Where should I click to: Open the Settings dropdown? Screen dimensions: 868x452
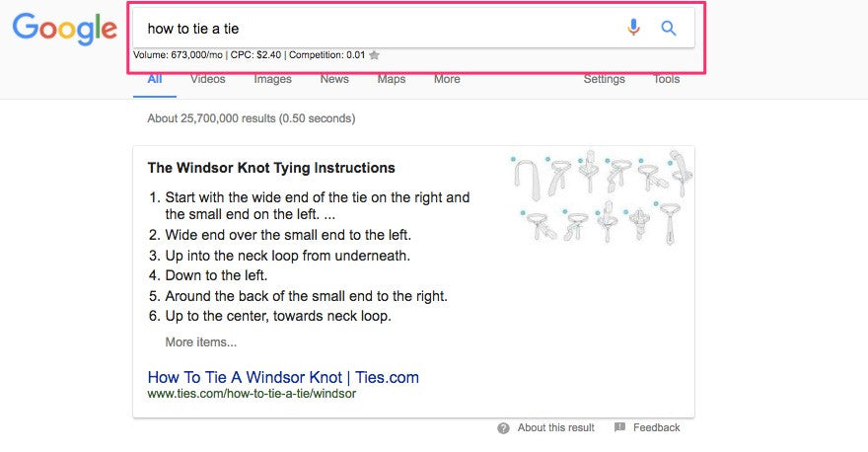[x=604, y=79]
